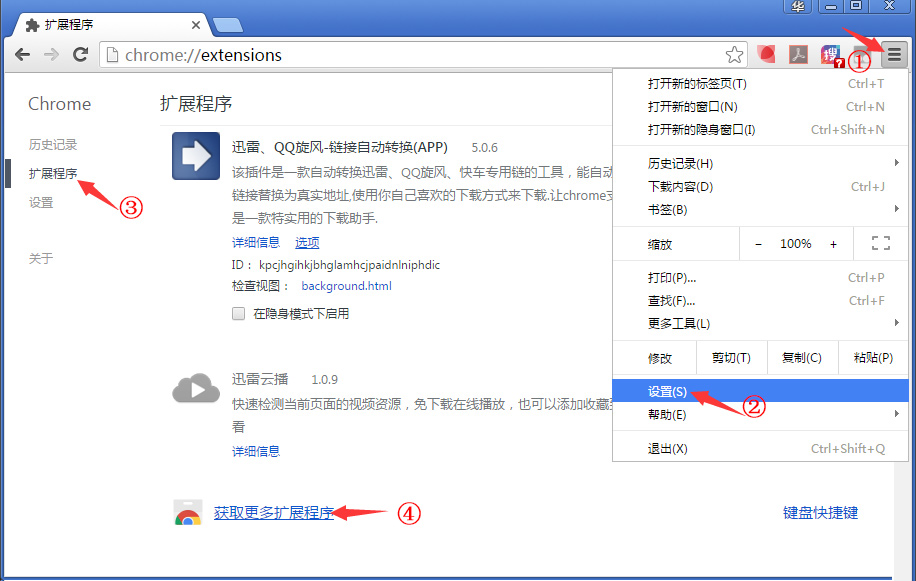The height and width of the screenshot is (581, 916).
Task: Open 获取更多扩展程序 link
Action: coord(273,513)
